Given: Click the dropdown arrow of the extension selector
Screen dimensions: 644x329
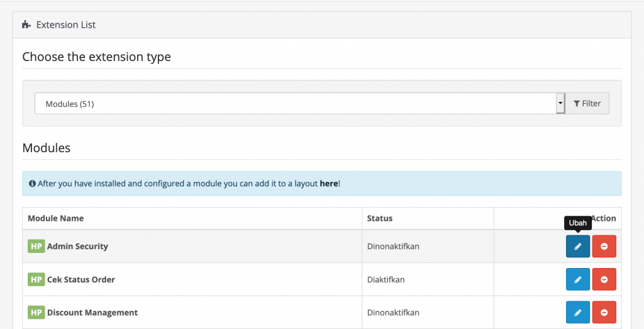Looking at the screenshot, I should coord(560,104).
